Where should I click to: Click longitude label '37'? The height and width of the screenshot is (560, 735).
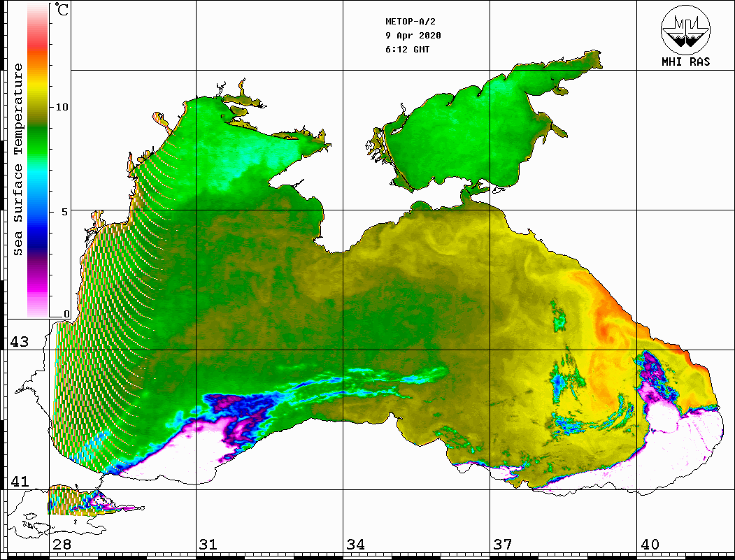pos(503,544)
